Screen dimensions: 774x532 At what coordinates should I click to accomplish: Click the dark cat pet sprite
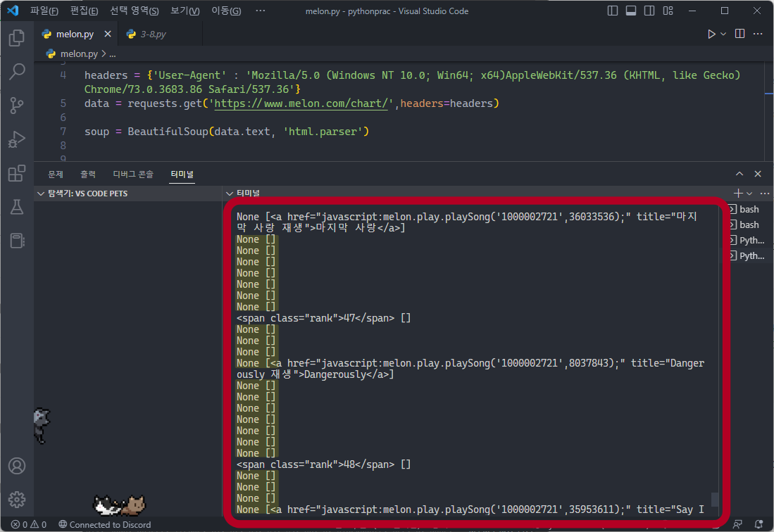pyautogui.click(x=42, y=426)
